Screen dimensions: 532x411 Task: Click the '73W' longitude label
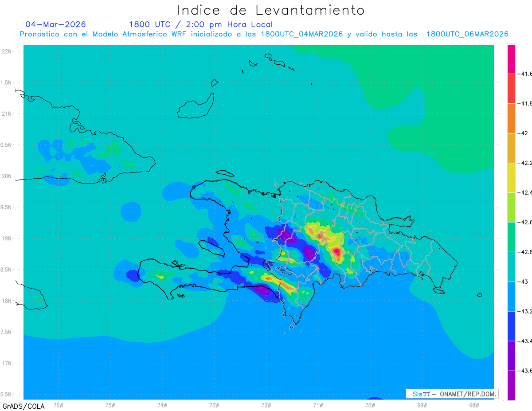click(214, 404)
